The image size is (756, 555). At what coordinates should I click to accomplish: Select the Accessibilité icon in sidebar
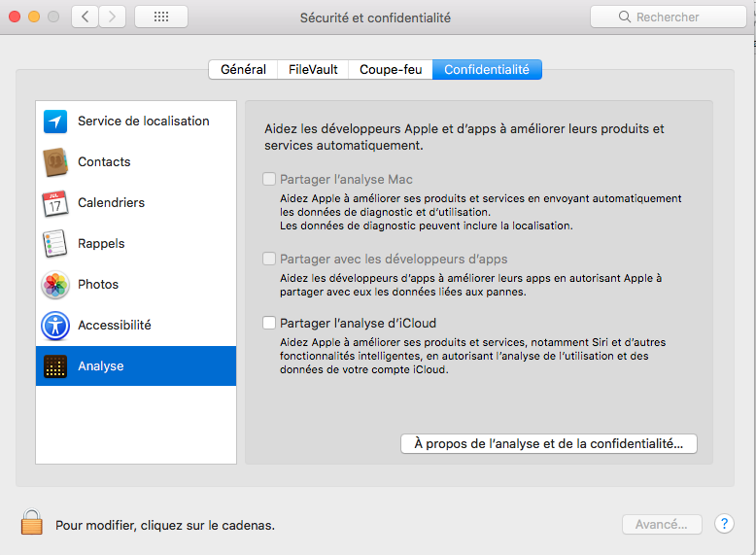pos(55,326)
